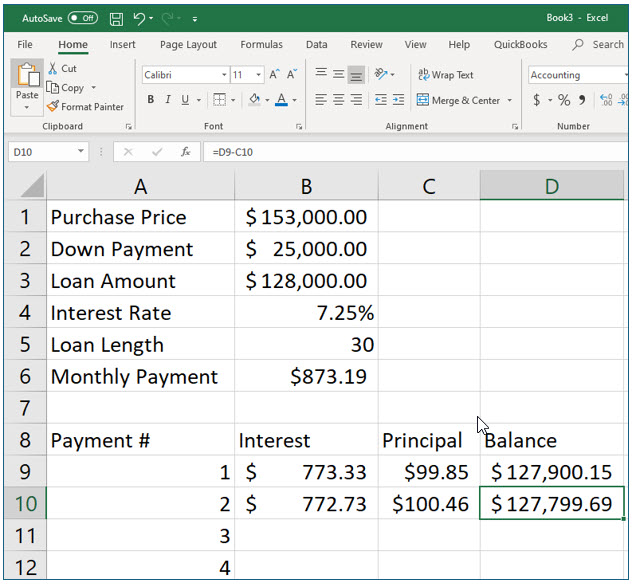Open the Help tab
The height and width of the screenshot is (584, 632).
pos(459,44)
